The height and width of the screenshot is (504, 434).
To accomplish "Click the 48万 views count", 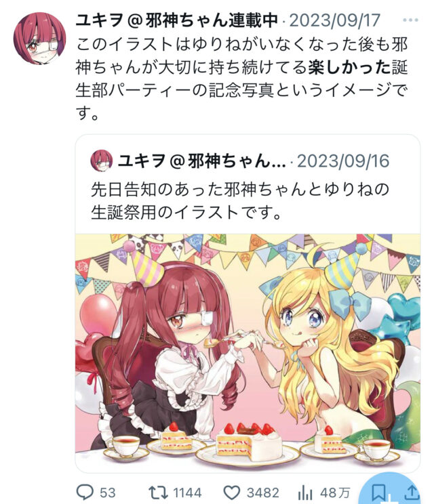I will [335, 492].
